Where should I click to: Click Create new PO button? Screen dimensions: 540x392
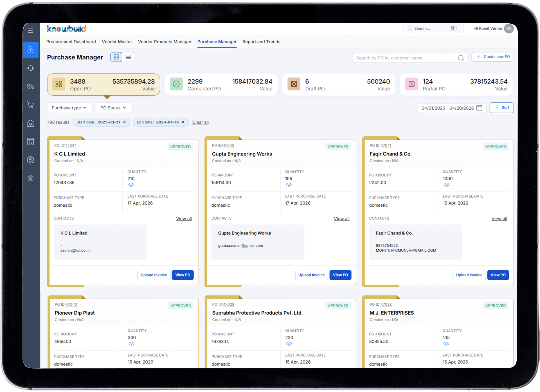tap(492, 57)
